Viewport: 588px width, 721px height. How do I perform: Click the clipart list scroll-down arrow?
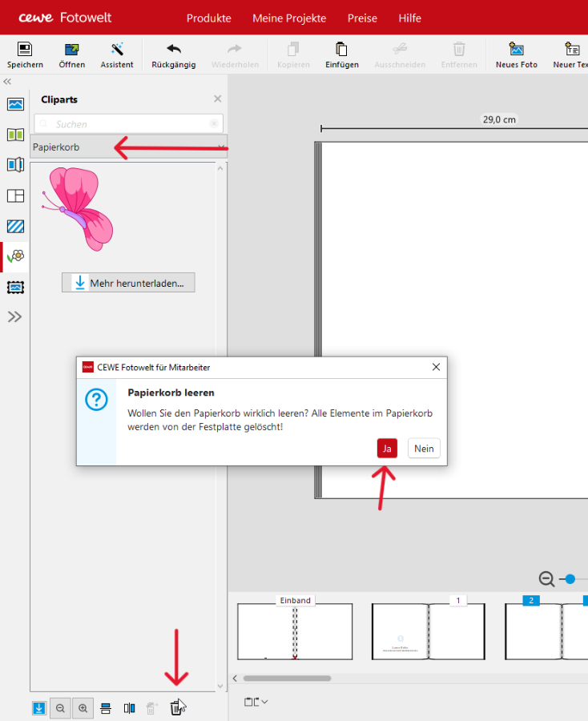click(220, 686)
